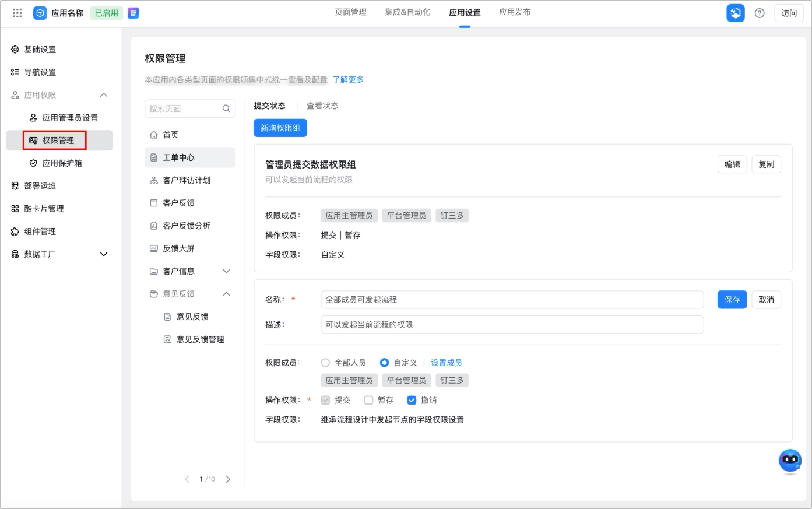The height and width of the screenshot is (509, 812).
Task: Click the purple 智 badge icon
Action: [x=133, y=13]
